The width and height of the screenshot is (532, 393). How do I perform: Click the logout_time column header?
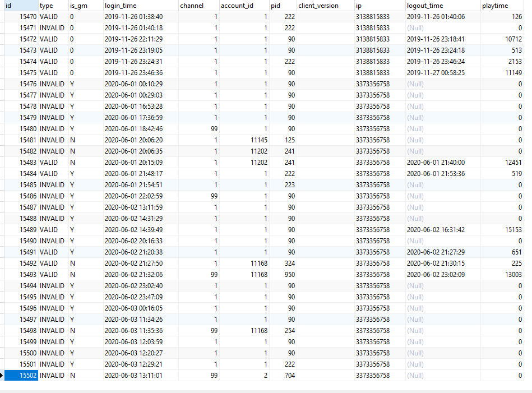click(x=443, y=6)
